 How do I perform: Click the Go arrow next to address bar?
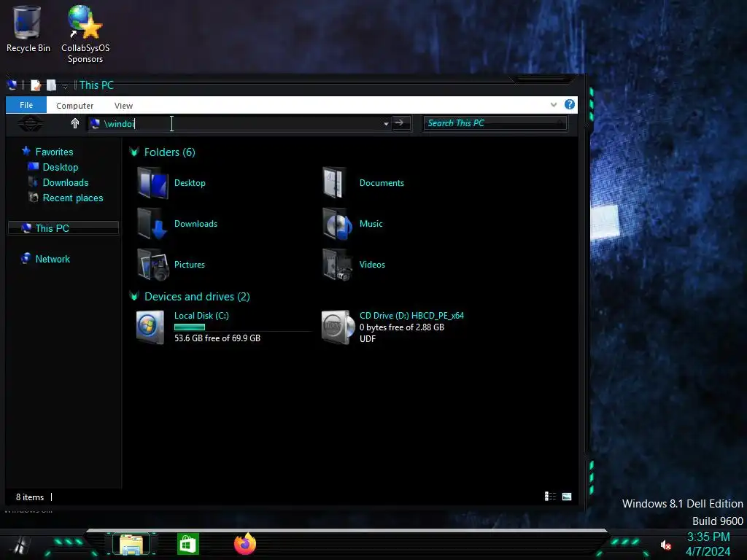[400, 123]
